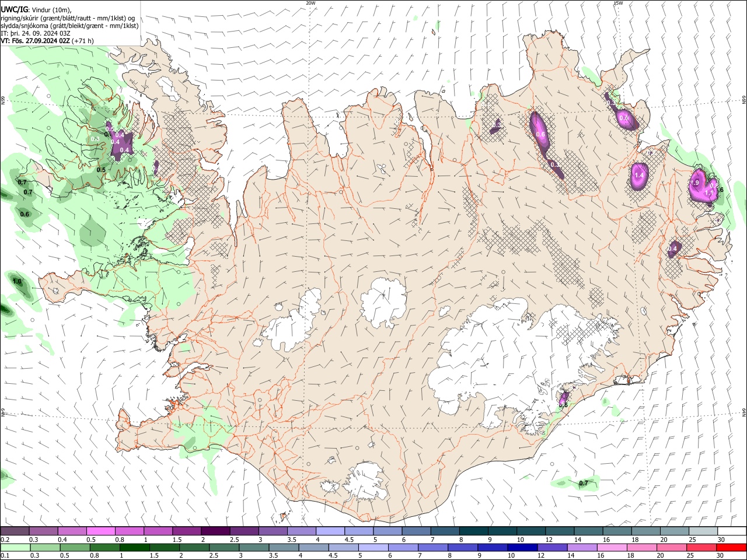Select the '0.7' rain value off the south coast
Screen dimensions: 747x560
coord(583,484)
